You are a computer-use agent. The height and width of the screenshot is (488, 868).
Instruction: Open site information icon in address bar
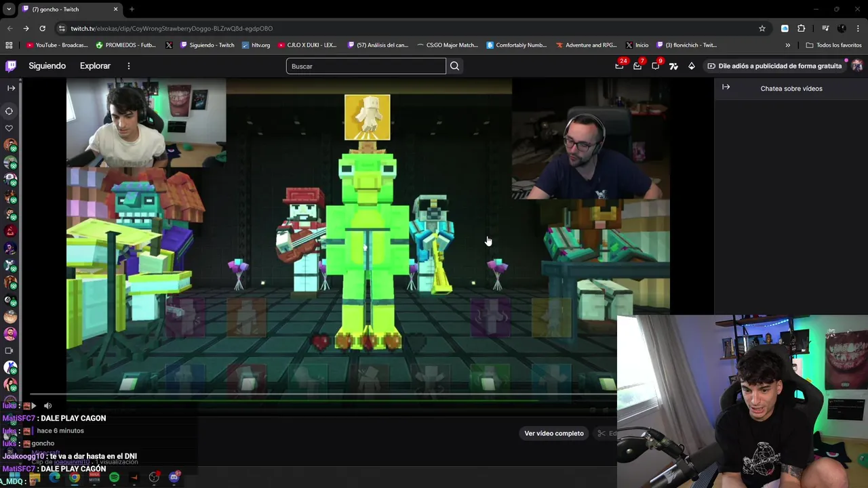(x=62, y=28)
